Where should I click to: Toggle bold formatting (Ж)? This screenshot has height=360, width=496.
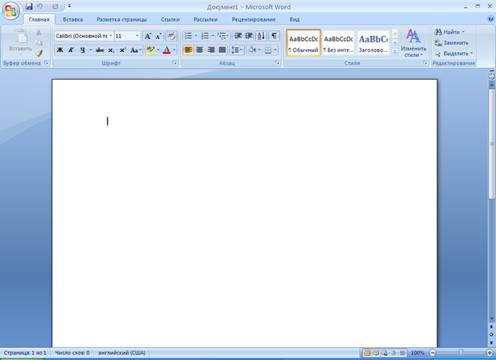[x=60, y=50]
